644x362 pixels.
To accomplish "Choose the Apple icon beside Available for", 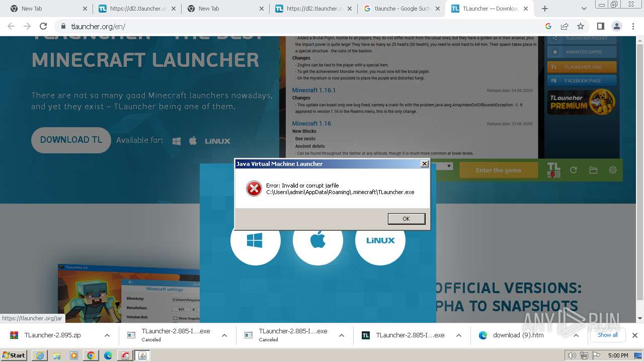I will pyautogui.click(x=193, y=141).
